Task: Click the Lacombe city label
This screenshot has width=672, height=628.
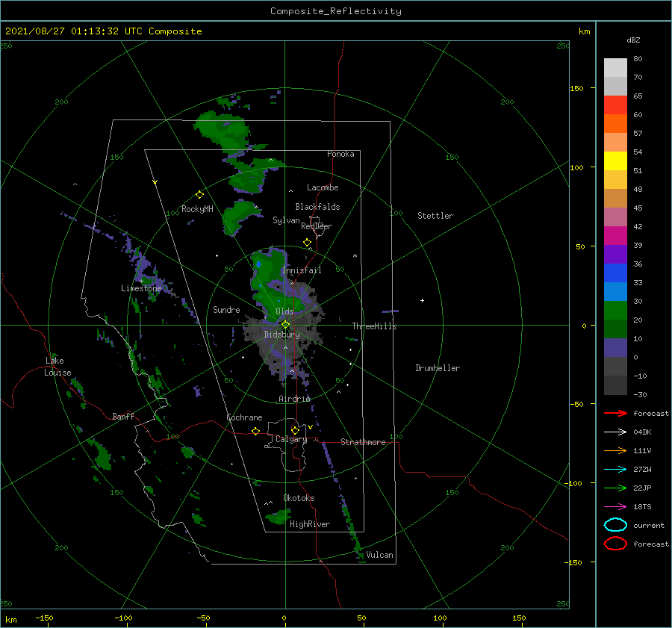Action: tap(323, 187)
